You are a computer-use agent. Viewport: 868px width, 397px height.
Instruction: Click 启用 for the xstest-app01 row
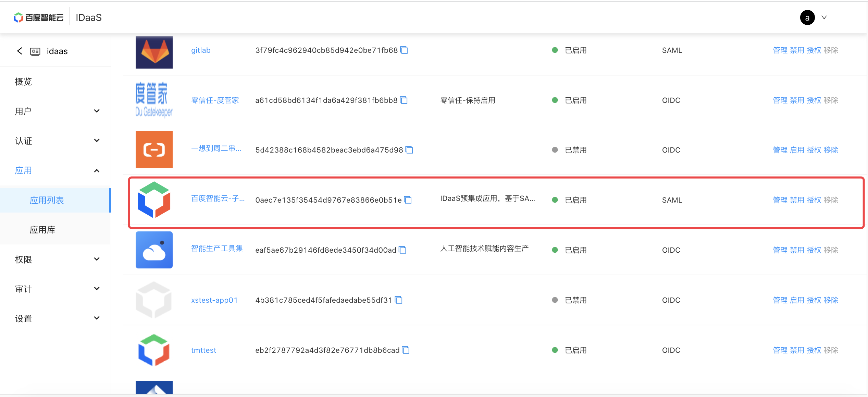[x=797, y=300]
